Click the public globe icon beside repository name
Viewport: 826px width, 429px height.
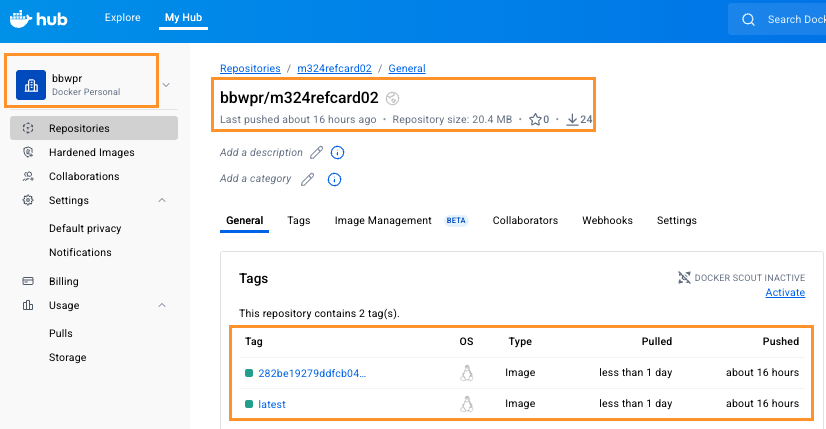pyautogui.click(x=392, y=98)
